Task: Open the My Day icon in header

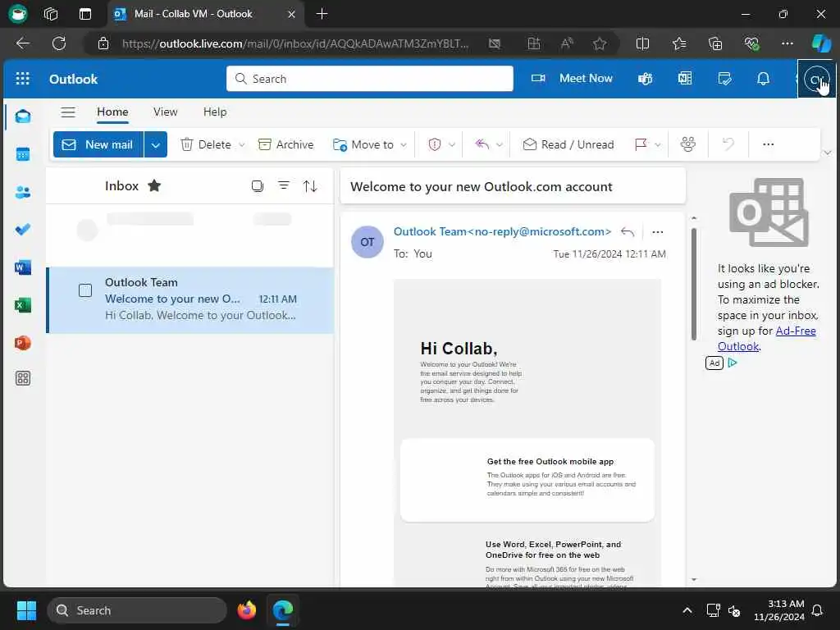Action: [x=724, y=79]
